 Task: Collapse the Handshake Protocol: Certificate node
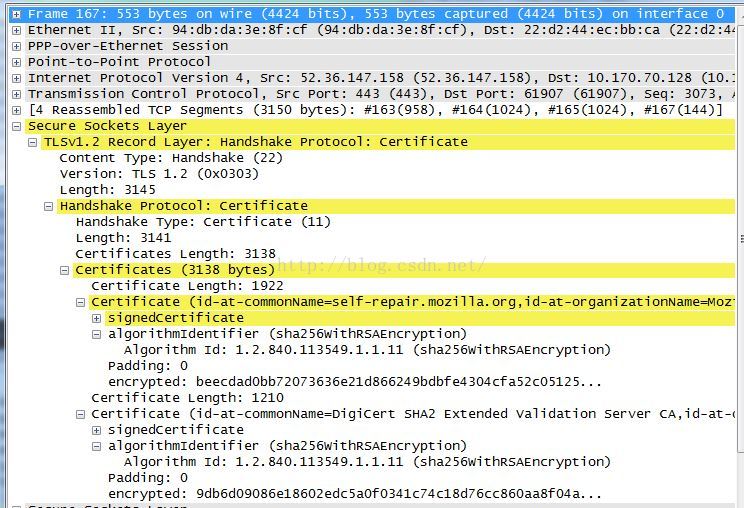coord(48,206)
